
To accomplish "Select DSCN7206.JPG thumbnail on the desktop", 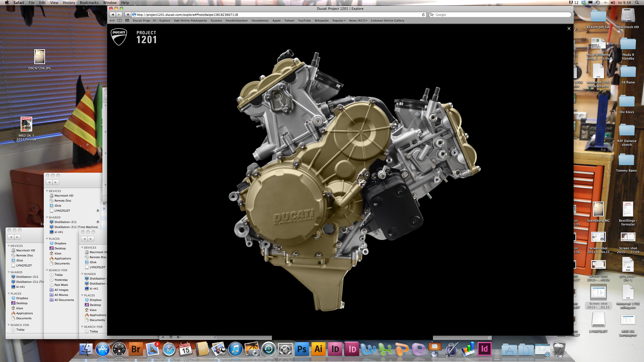I will (x=39, y=57).
